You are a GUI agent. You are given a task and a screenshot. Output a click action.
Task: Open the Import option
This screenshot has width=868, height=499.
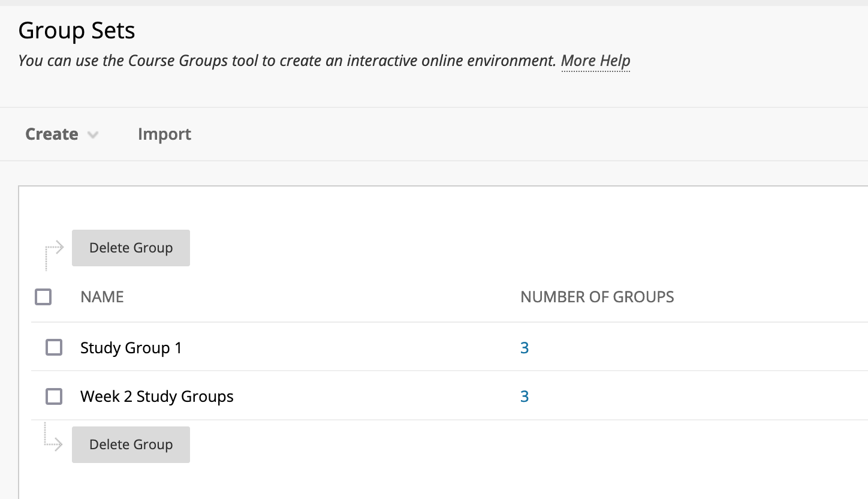click(x=164, y=134)
